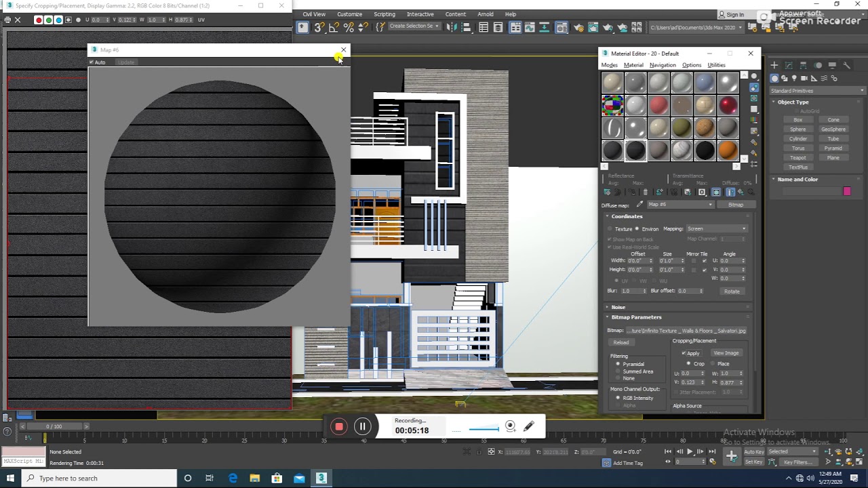Select Shapes category icon
This screenshot has height=488, width=868.
(x=785, y=79)
